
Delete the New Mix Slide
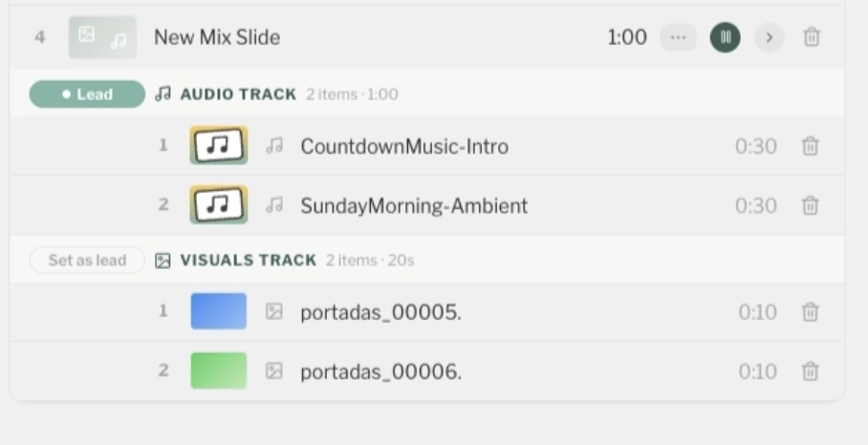(811, 37)
